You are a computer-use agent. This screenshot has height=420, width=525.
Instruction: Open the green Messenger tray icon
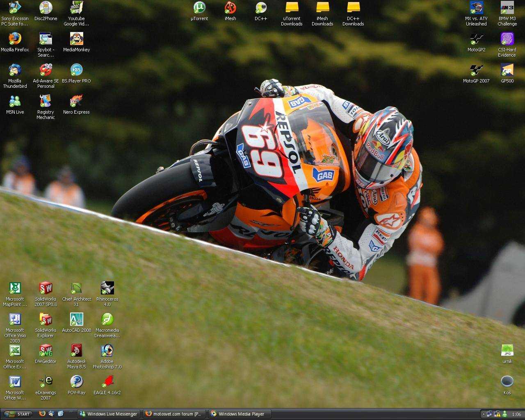pos(504,414)
